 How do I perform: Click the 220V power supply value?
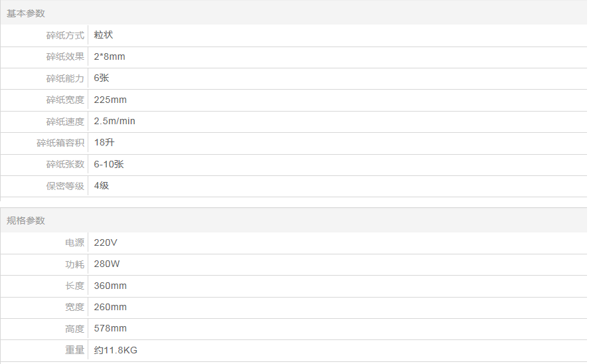pos(106,242)
